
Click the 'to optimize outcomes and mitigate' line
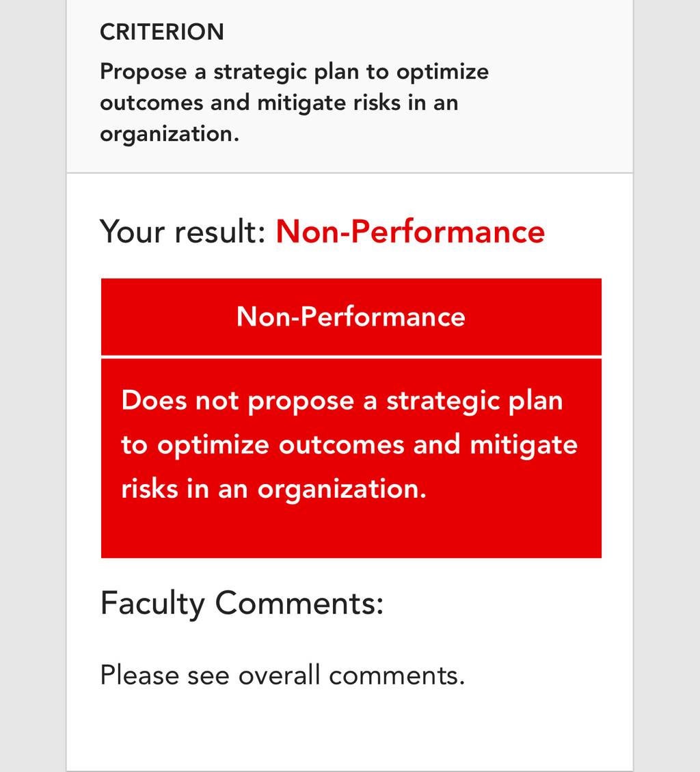tap(349, 445)
